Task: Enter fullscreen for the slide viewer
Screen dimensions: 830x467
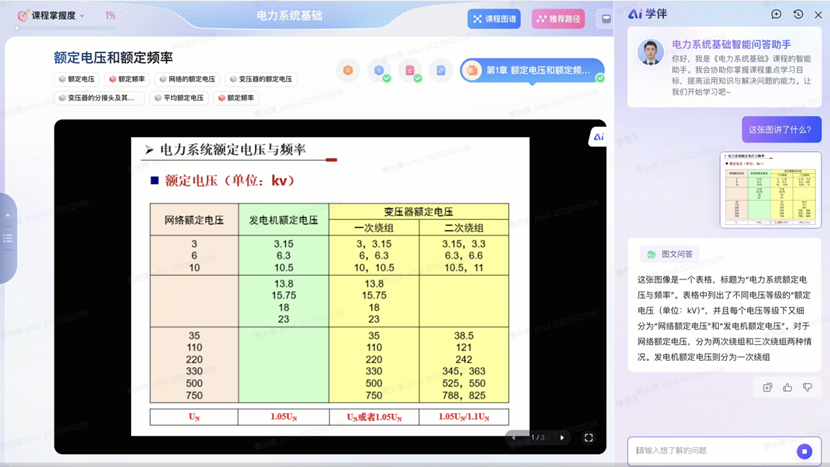Action: [588, 437]
